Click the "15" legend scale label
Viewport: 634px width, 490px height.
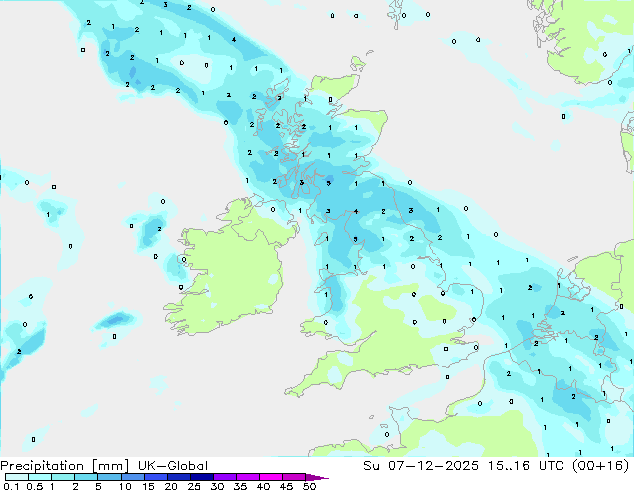coord(148,486)
